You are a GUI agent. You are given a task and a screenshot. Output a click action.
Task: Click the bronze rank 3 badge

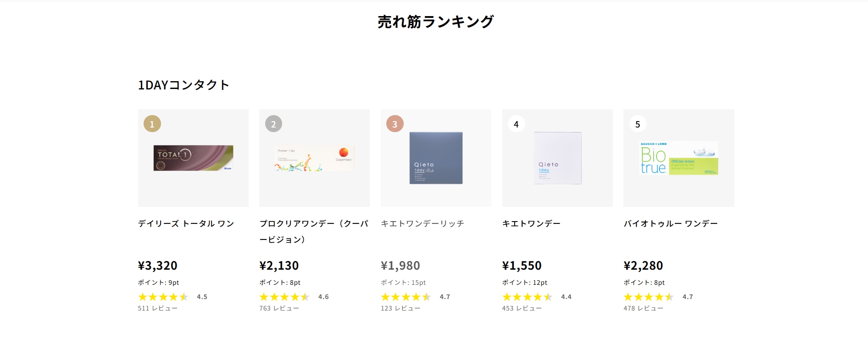395,124
